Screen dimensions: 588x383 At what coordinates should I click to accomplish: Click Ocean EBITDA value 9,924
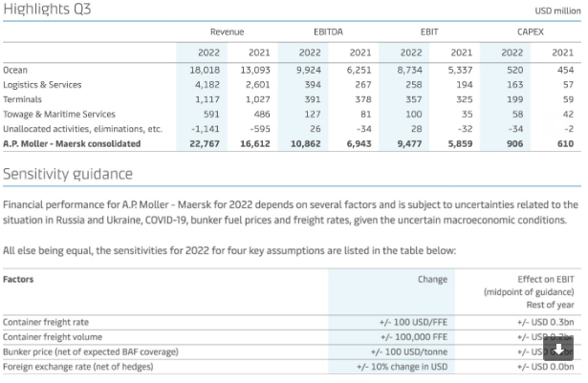click(x=309, y=70)
